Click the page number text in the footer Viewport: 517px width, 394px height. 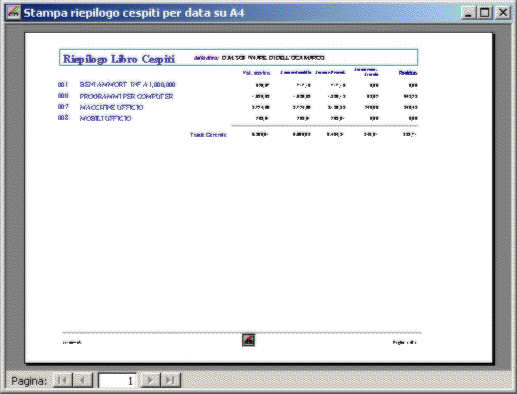[x=404, y=342]
